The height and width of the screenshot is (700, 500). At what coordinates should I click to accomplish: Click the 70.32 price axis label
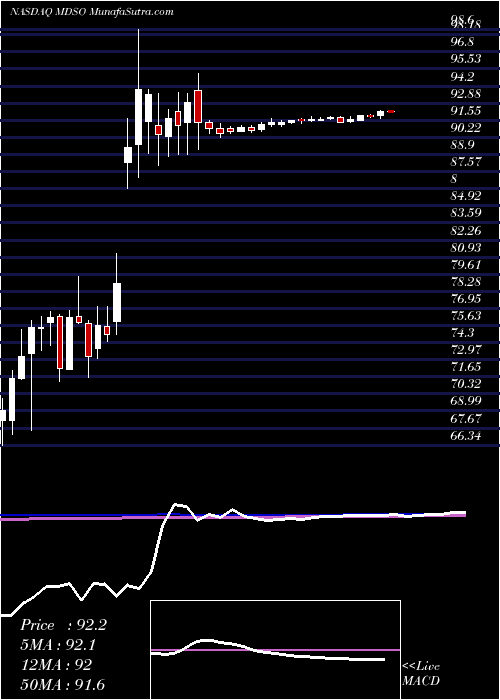click(466, 383)
